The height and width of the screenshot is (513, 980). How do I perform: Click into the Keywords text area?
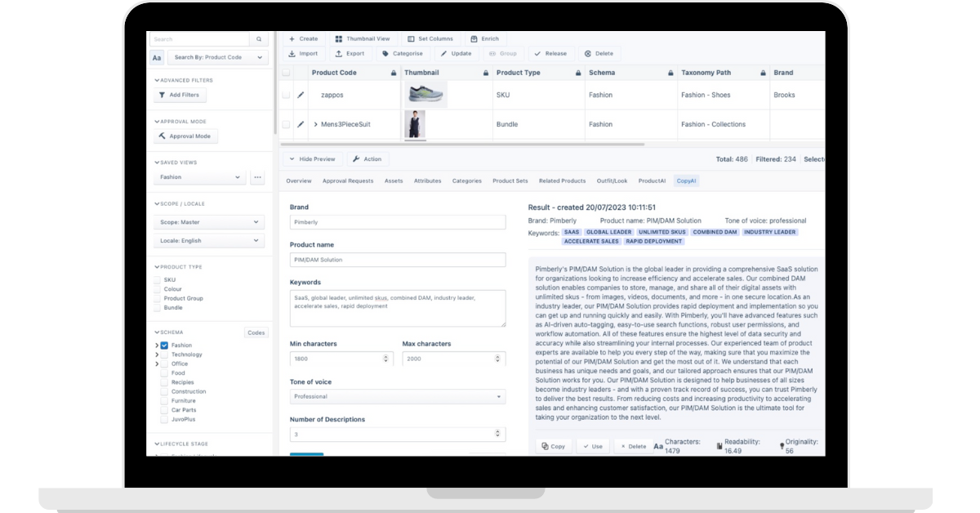(x=398, y=309)
